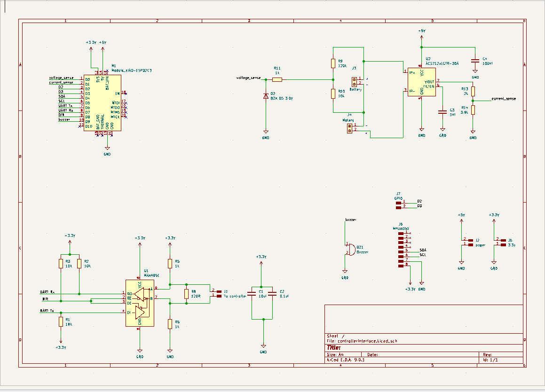This screenshot has width=545, height=392.
Task: Select resistor R11 1k symbol
Action: point(277,79)
